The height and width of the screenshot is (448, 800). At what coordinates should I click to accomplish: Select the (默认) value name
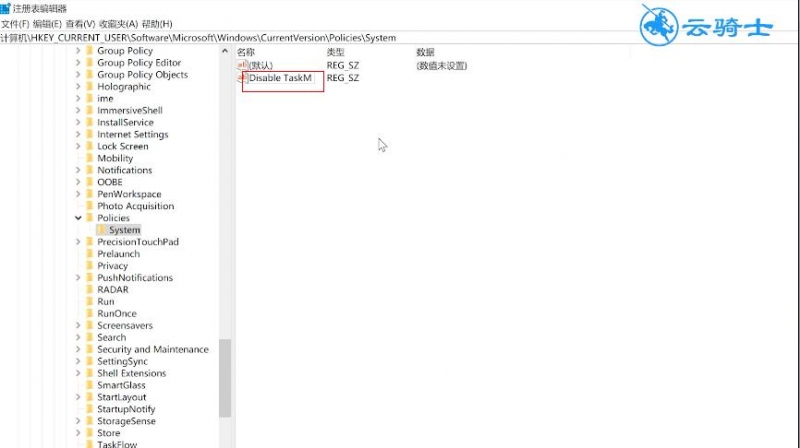[261, 65]
